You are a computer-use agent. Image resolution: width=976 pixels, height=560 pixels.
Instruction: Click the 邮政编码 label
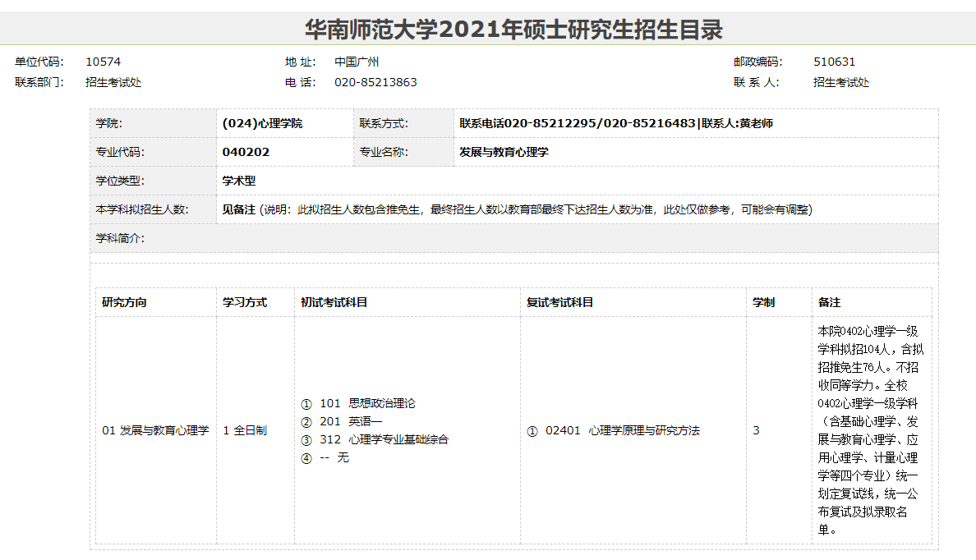coord(758,62)
